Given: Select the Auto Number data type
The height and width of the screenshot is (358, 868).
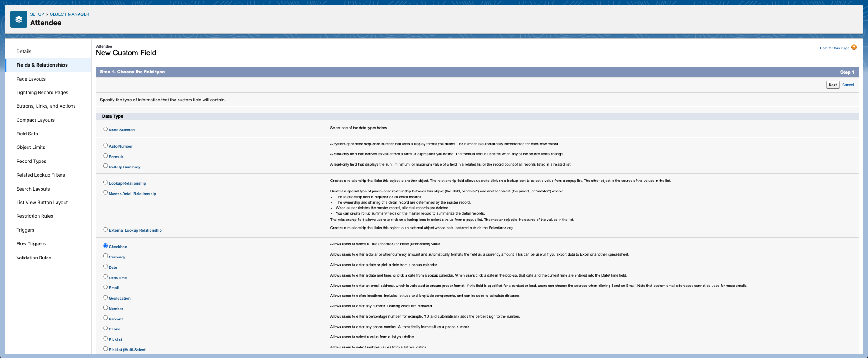Looking at the screenshot, I should (105, 145).
